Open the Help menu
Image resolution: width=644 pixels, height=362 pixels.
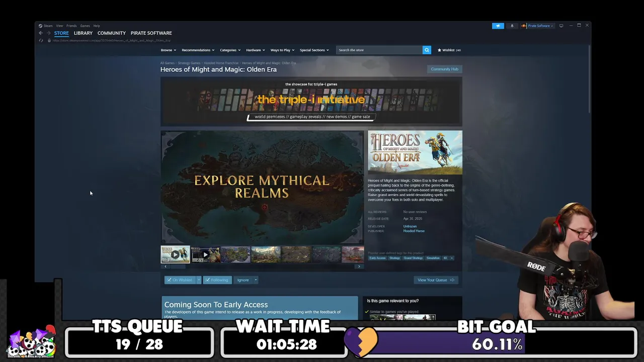click(97, 26)
